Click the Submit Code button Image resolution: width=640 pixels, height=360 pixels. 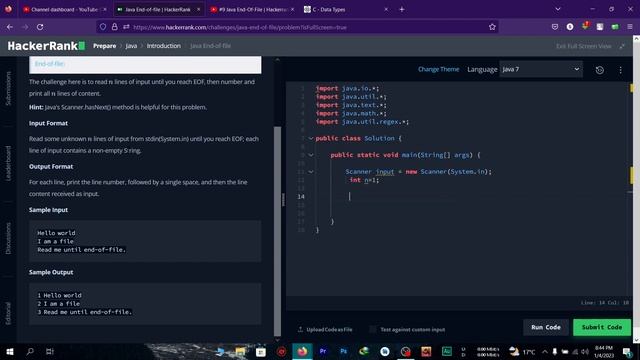click(x=602, y=327)
